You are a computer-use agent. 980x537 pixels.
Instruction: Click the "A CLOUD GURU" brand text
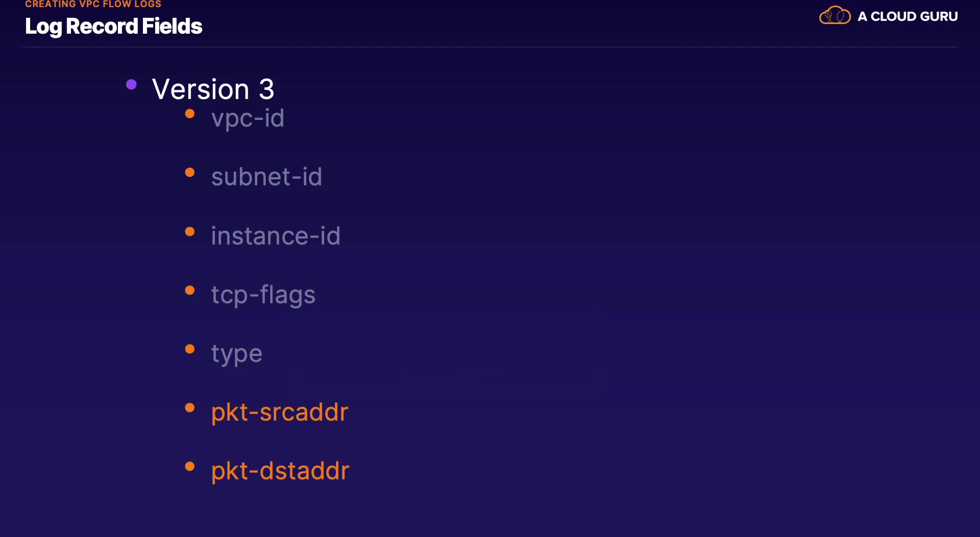pyautogui.click(x=908, y=16)
